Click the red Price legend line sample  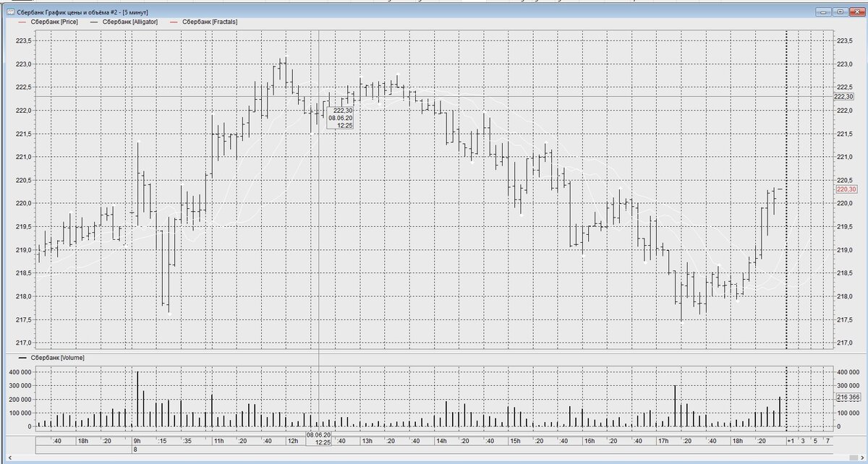point(21,22)
